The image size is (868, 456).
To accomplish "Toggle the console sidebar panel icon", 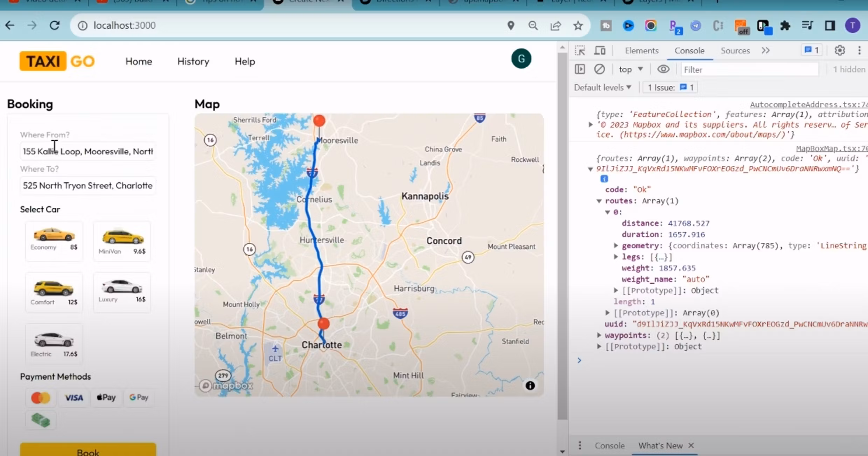I will (x=580, y=69).
